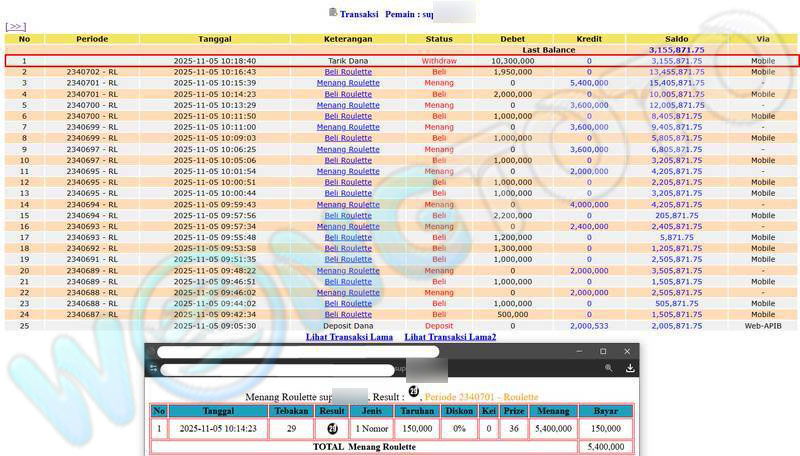
Task: Click the roulette ball icon next to 'Result :'
Action: [x=414, y=391]
